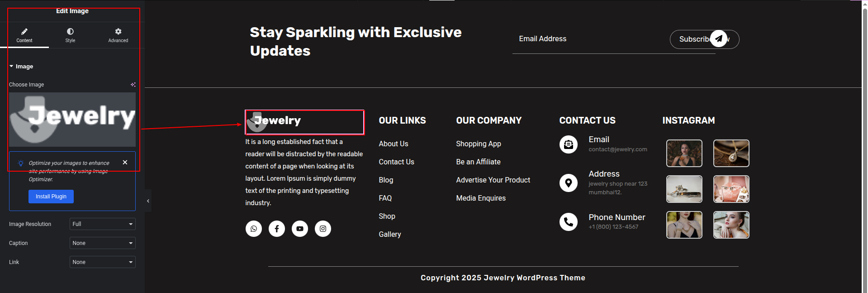Viewport: 868px width, 293px height.
Task: Collapse the Elementor side panel
Action: 148,201
